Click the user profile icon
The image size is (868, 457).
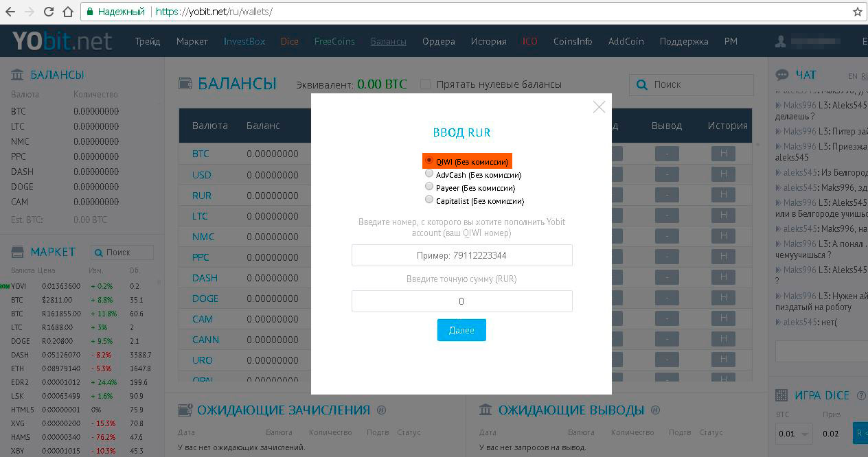click(780, 41)
